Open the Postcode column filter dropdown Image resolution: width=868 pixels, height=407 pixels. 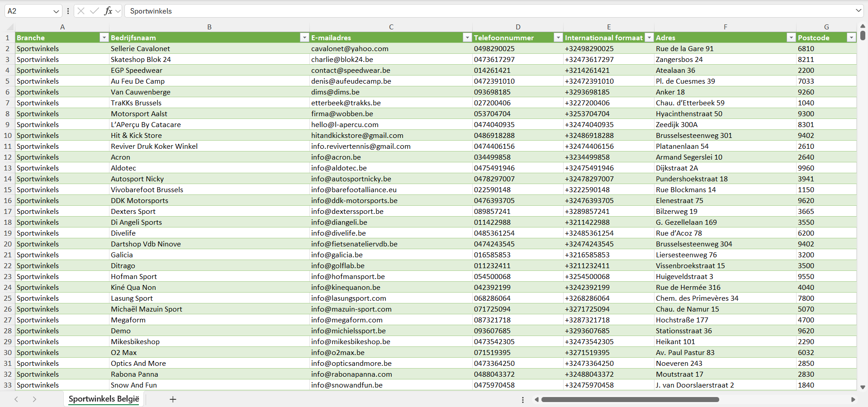[x=851, y=38]
